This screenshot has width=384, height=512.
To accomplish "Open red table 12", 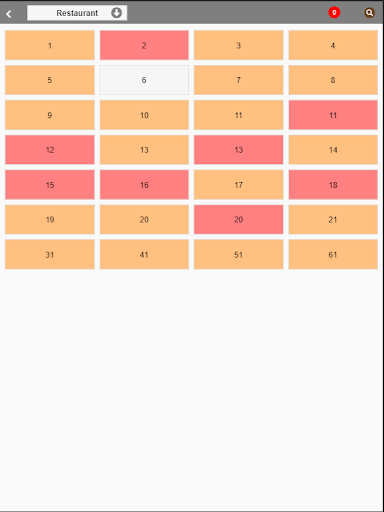I will (50, 150).
